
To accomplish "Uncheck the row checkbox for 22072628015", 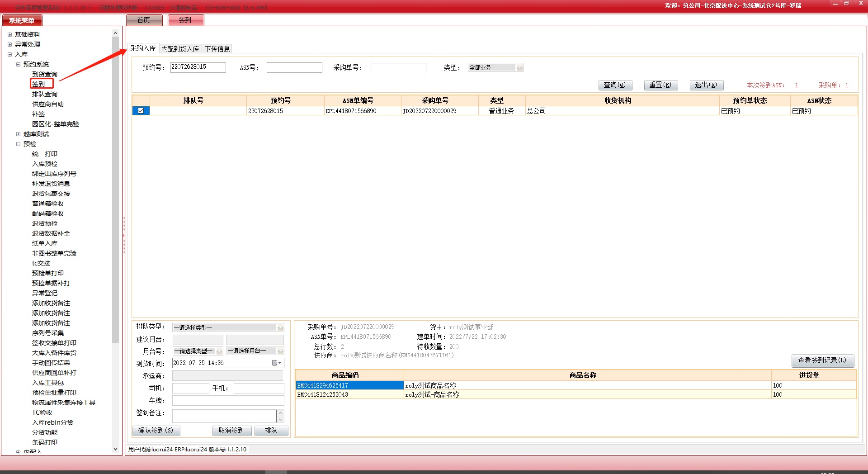I will click(x=141, y=111).
